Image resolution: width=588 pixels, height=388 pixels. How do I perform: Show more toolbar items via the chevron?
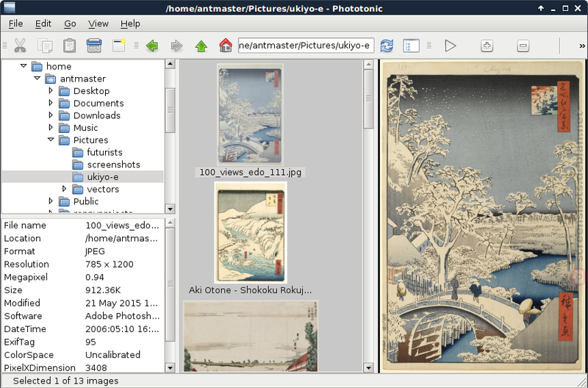[582, 46]
